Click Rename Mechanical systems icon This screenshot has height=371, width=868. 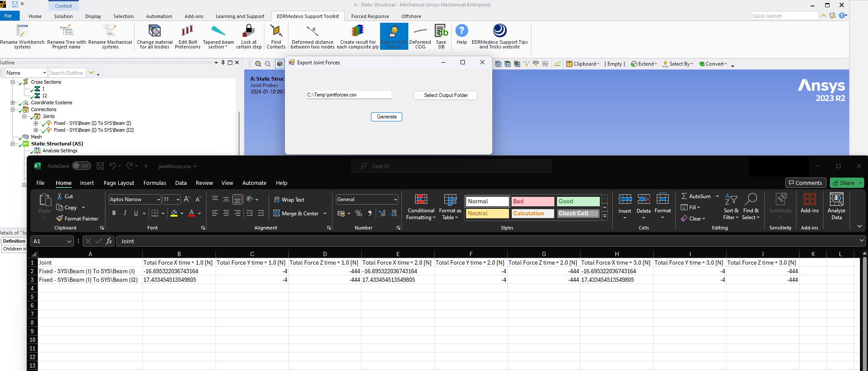click(110, 31)
